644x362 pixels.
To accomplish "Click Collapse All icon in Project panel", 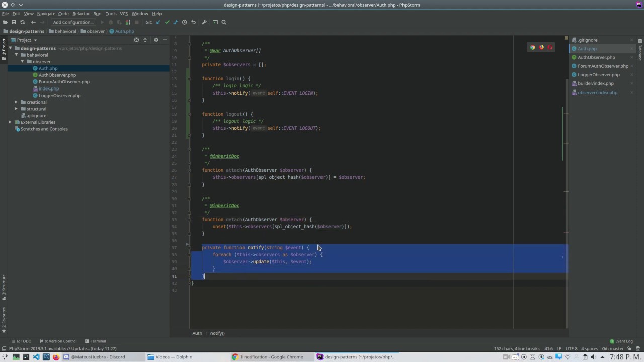I will pyautogui.click(x=145, y=40).
